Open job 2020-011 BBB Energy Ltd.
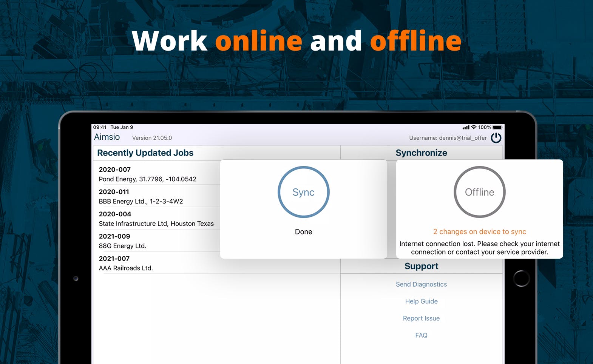The image size is (593, 364). pyautogui.click(x=157, y=196)
